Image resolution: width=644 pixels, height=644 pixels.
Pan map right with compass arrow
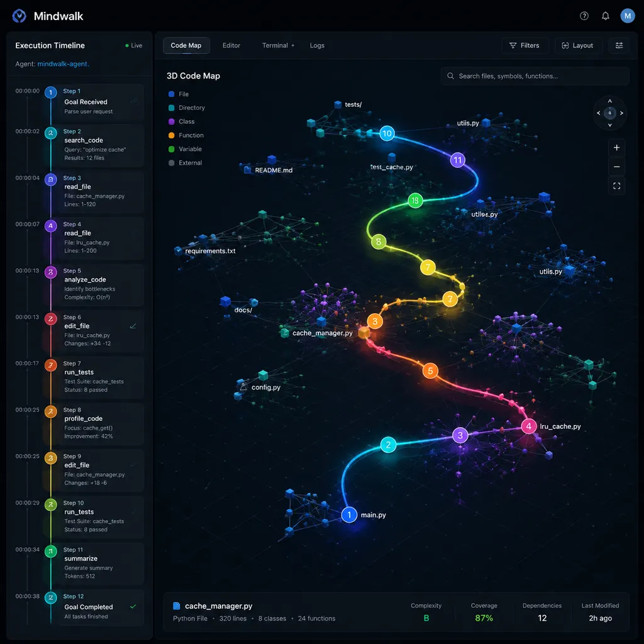(621, 113)
